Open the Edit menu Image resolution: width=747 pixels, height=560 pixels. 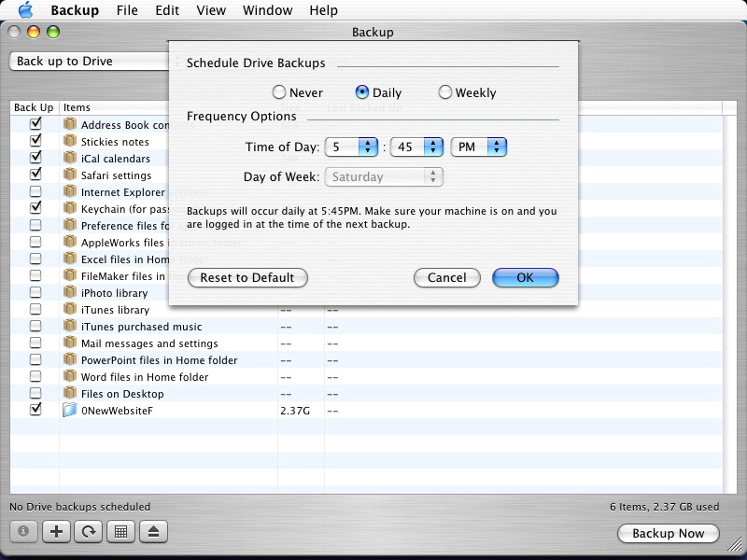[x=167, y=10]
